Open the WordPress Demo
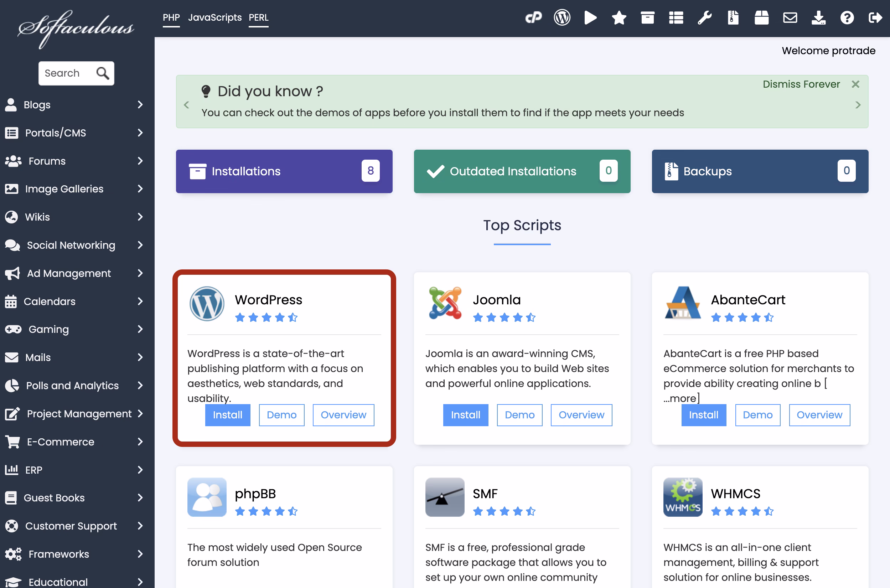This screenshot has height=588, width=890. [281, 415]
